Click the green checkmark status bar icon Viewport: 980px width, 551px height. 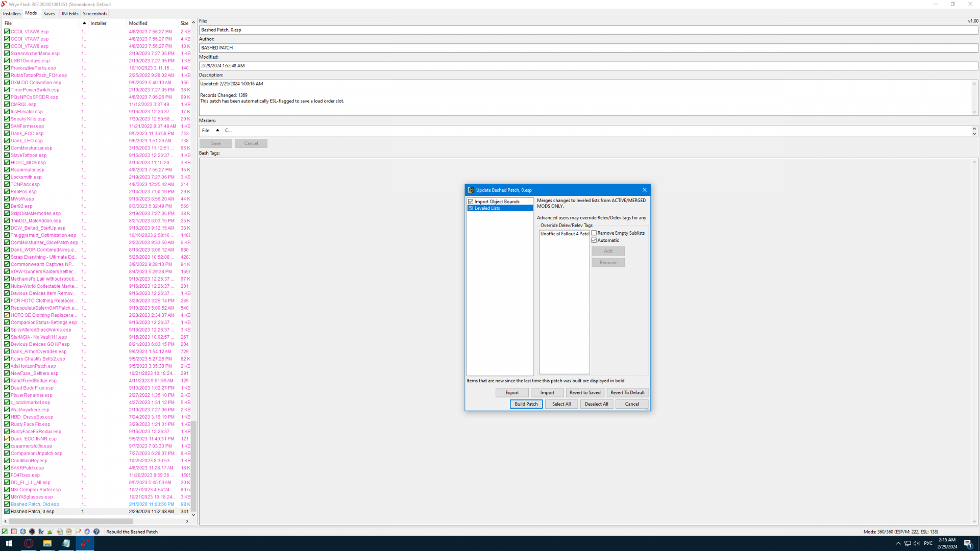(5, 532)
